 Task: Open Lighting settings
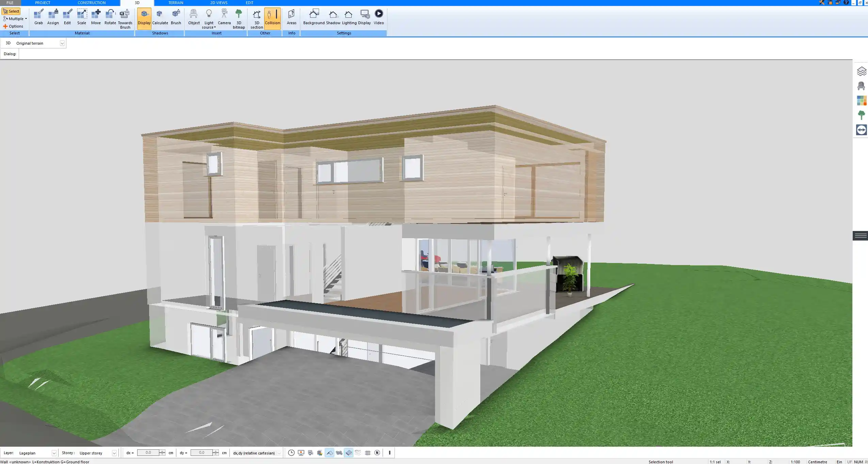pos(349,17)
